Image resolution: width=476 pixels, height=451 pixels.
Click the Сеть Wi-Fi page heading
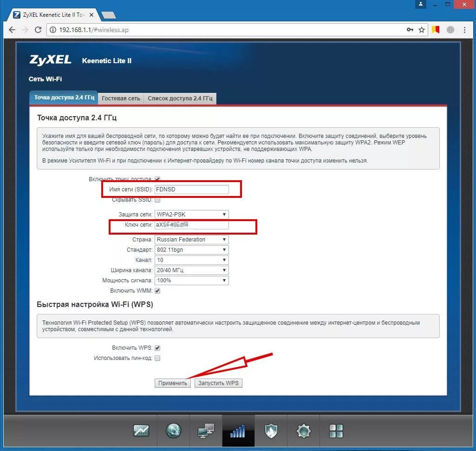click(45, 79)
